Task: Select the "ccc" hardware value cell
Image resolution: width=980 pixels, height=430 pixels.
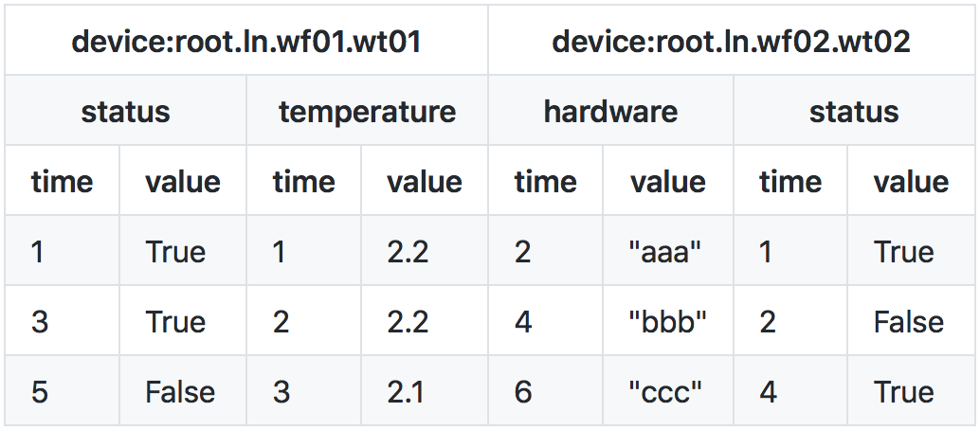Action: pos(667,392)
